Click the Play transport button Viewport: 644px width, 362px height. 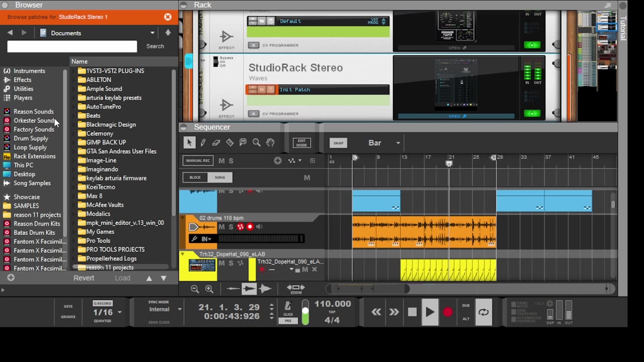tap(430, 312)
